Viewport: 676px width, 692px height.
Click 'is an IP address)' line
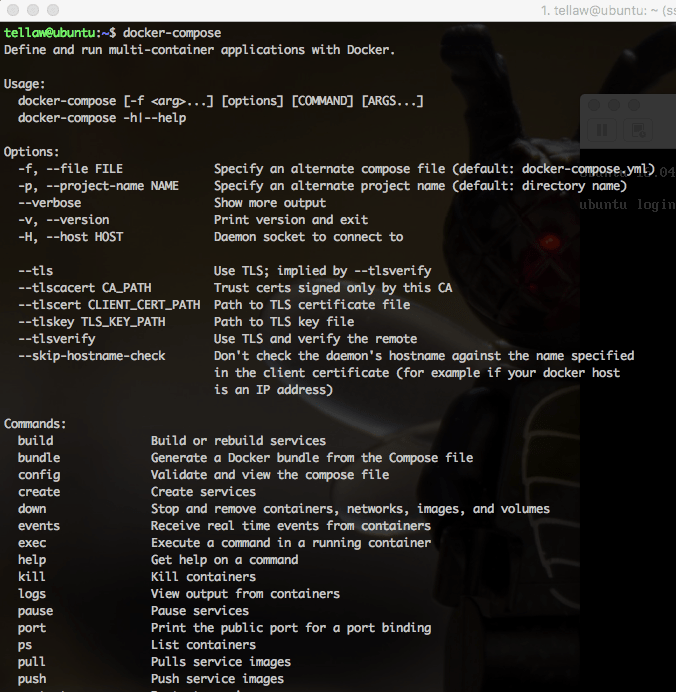click(274, 390)
